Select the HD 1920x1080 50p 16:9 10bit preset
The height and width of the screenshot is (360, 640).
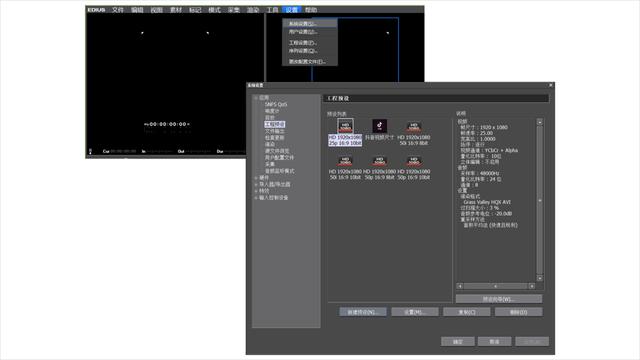(x=413, y=167)
